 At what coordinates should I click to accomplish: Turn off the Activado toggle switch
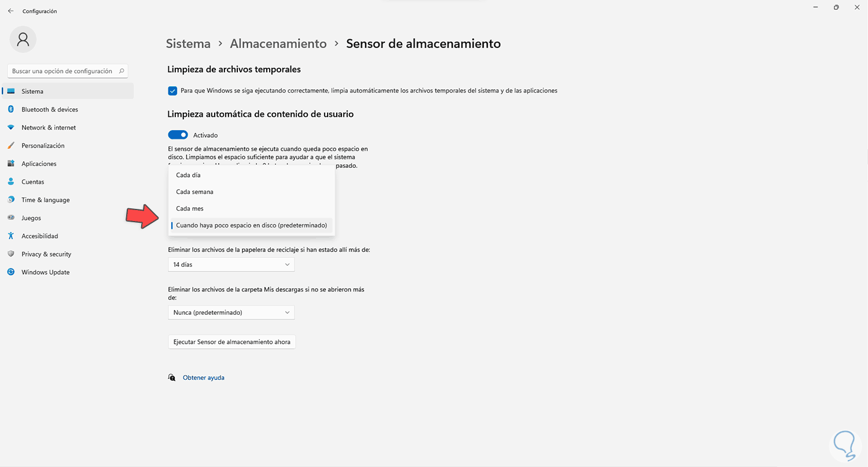[178, 135]
